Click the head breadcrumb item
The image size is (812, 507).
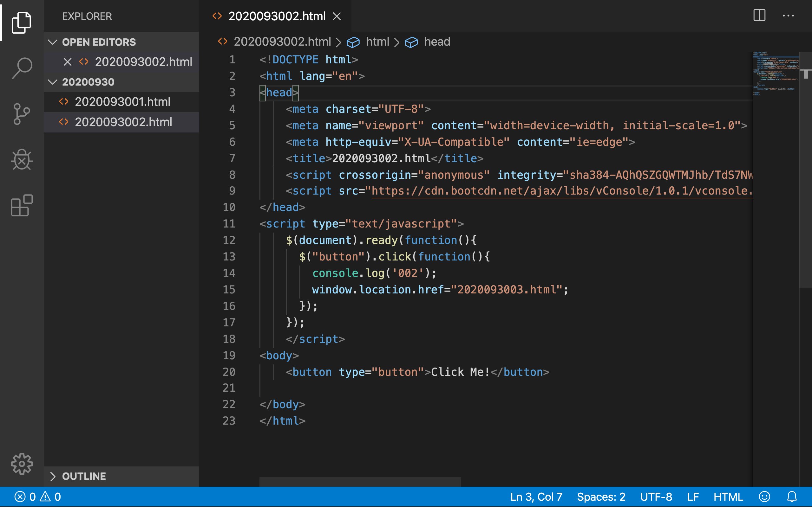pos(437,42)
